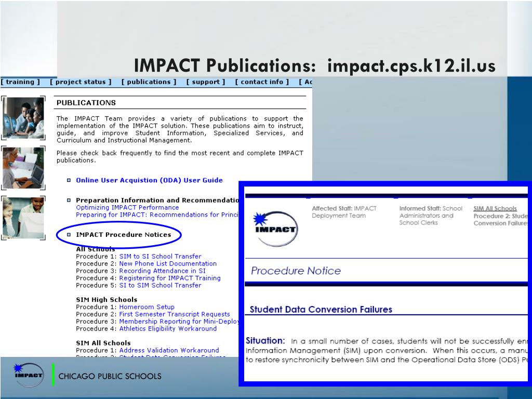Open Optimizing IMPACT Performance link
The width and height of the screenshot is (532, 399).
(127, 207)
